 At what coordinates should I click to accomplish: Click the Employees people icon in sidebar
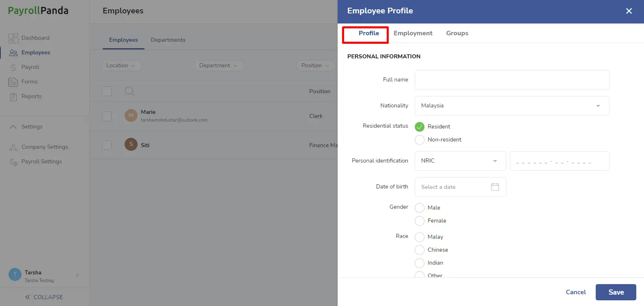(x=13, y=53)
